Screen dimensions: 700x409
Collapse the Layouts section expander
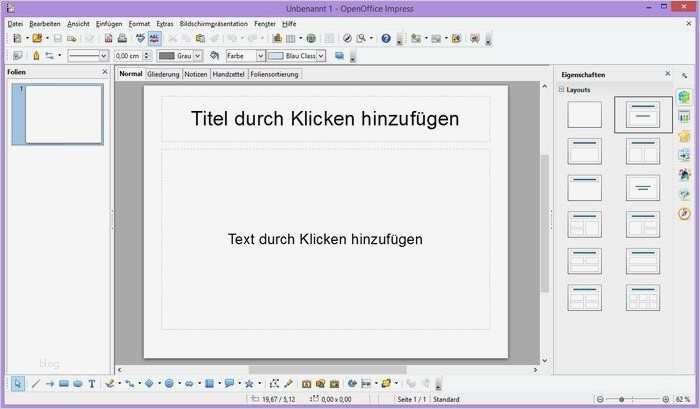click(562, 90)
